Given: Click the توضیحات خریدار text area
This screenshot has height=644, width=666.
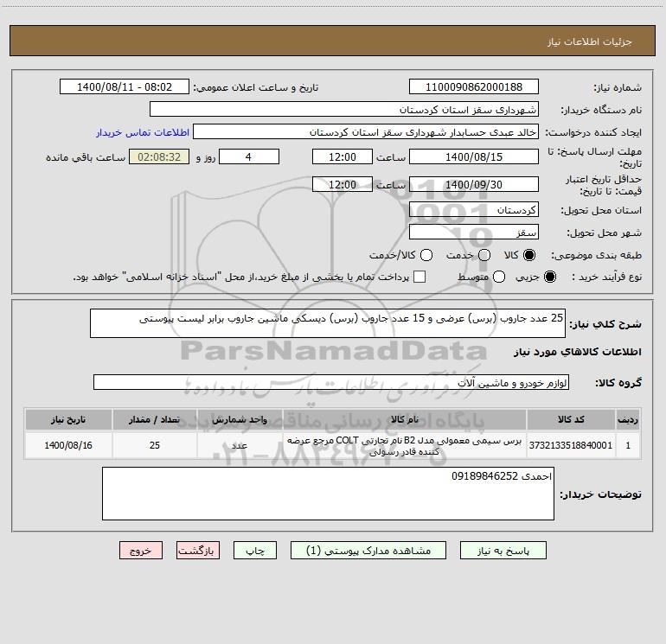Looking at the screenshot, I should point(328,494).
